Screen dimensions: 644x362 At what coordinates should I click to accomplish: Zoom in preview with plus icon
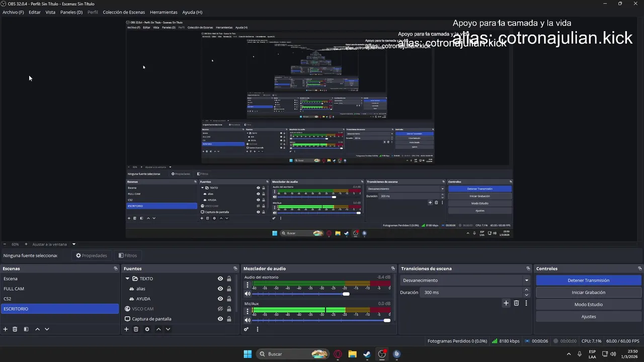26,244
